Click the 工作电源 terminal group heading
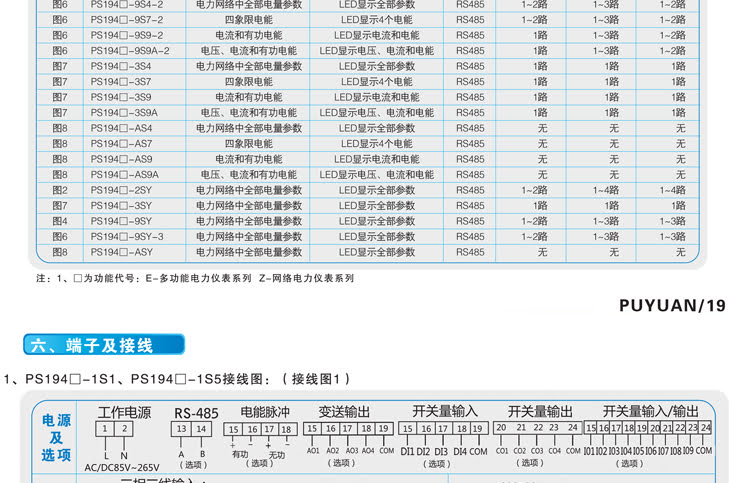 [123, 412]
